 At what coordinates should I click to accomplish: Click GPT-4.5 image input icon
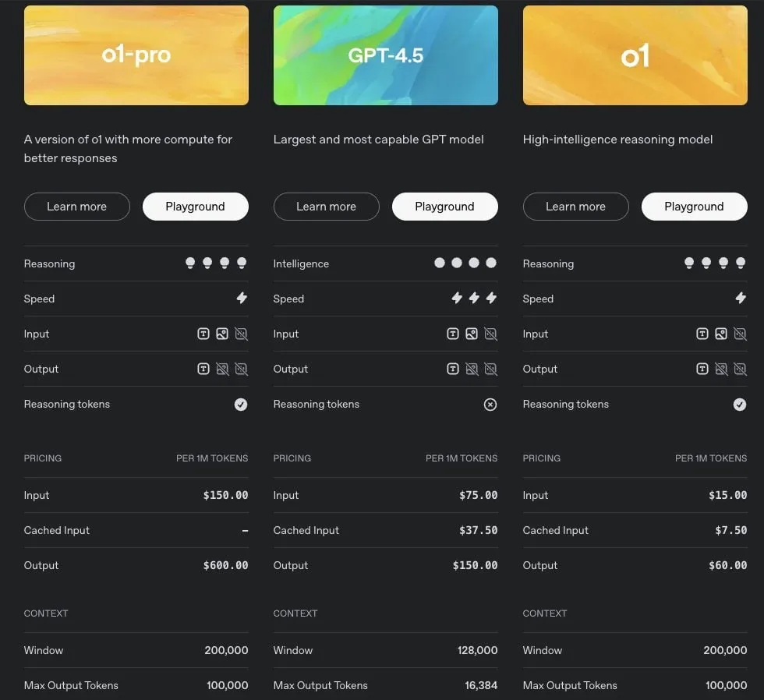(472, 334)
